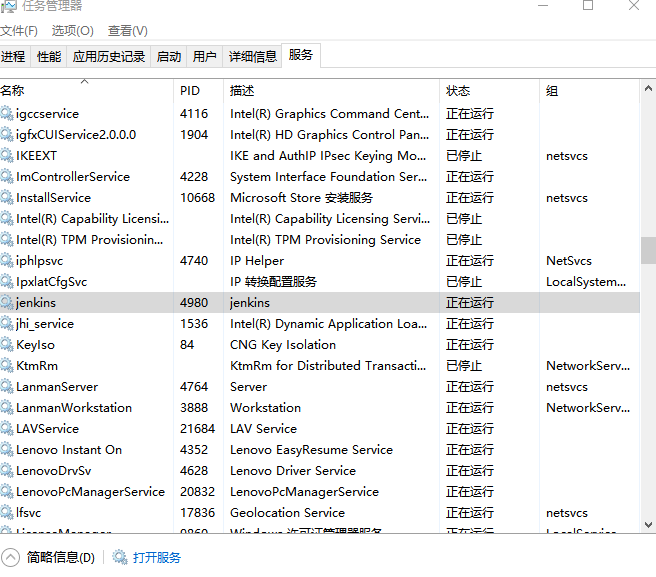Screen dimensions: 656x577
Task: Select the 'Geolocation Service' description cell
Action: [287, 513]
